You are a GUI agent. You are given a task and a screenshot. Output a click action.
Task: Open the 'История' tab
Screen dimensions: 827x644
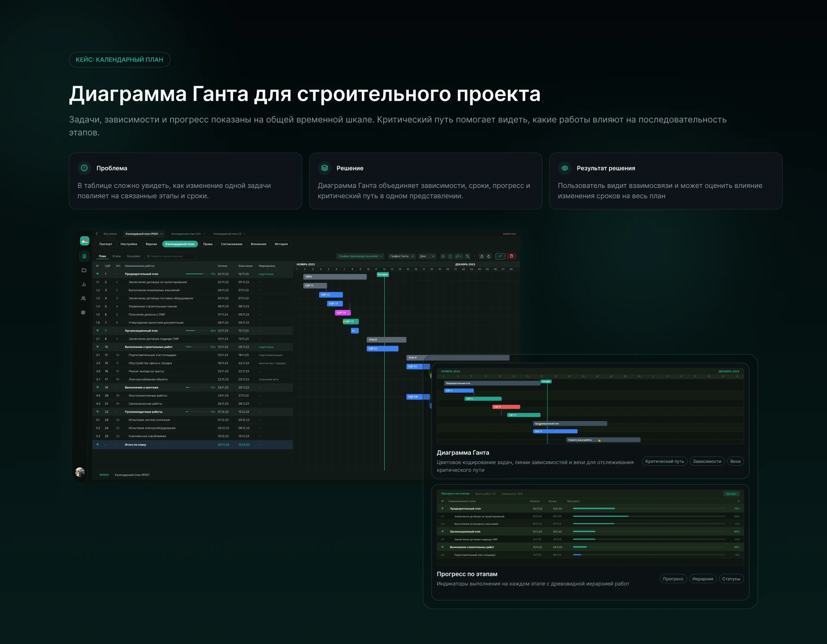pyautogui.click(x=281, y=244)
